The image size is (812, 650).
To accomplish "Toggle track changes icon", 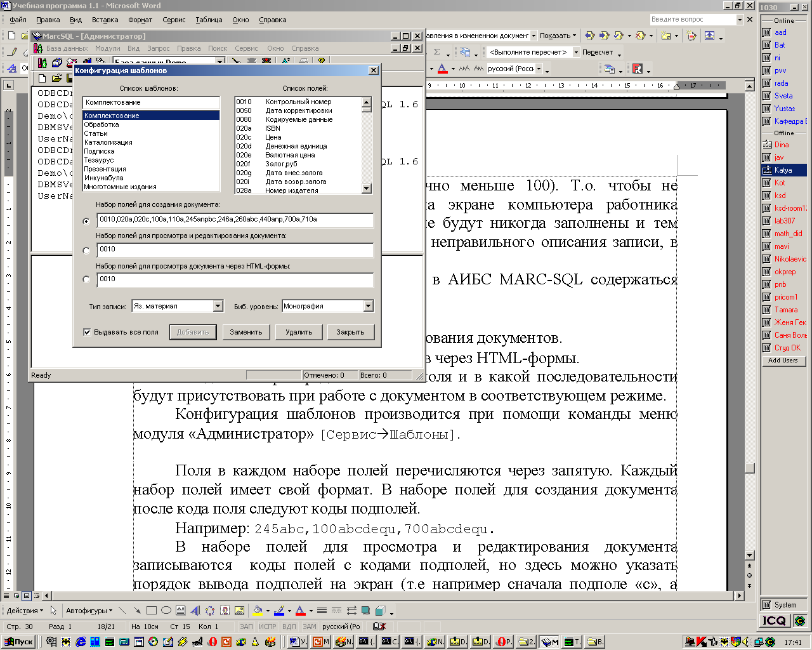I will pos(691,36).
